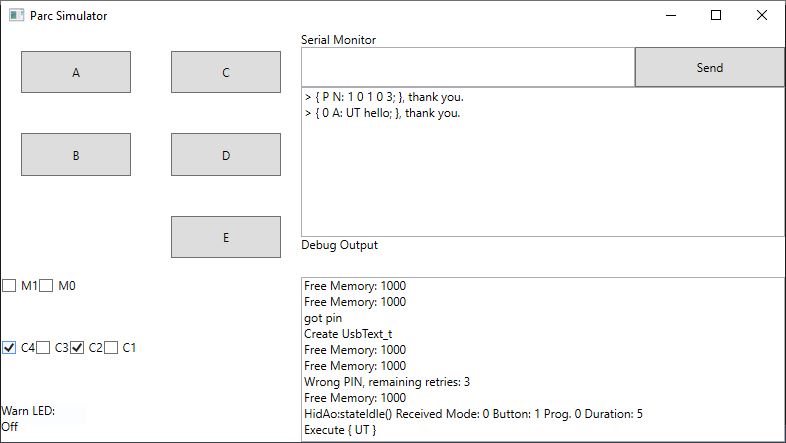786x443 pixels.
Task: Click the 'got pin' debug line
Action: click(x=323, y=318)
